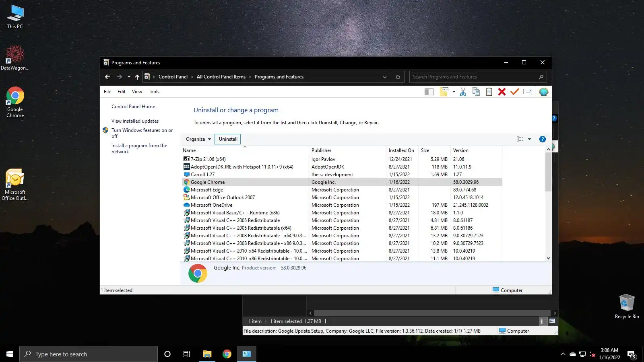The image size is (644, 362).
Task: Open View installed updates link
Action: point(135,121)
